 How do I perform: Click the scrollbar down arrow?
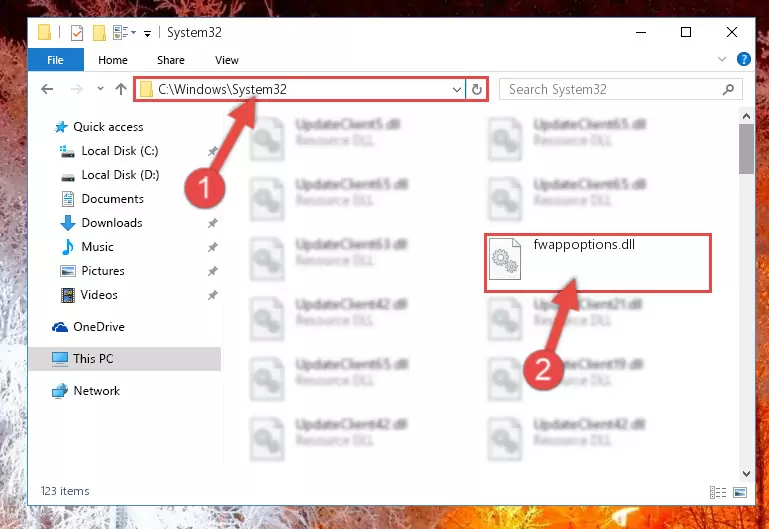[x=746, y=474]
